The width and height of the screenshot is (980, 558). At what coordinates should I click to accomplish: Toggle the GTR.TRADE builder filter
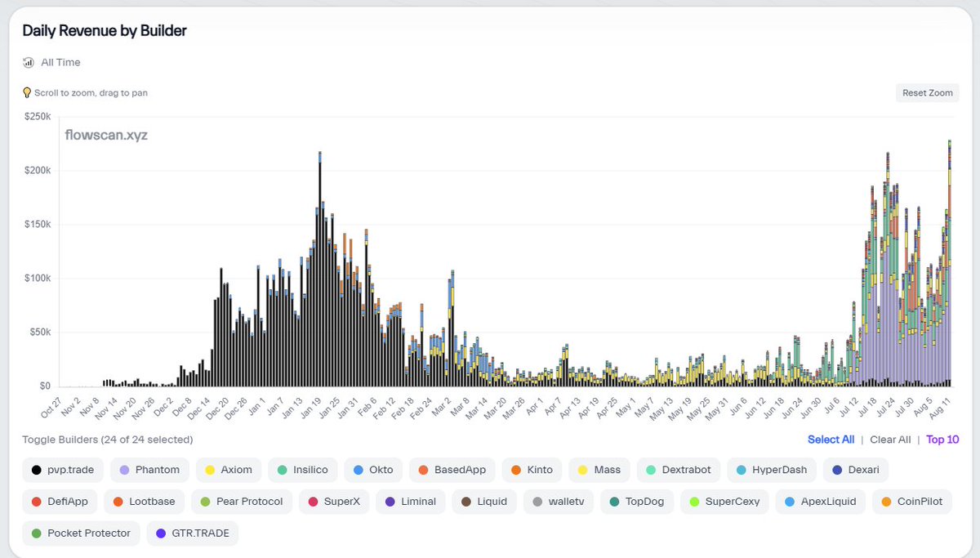click(x=192, y=531)
